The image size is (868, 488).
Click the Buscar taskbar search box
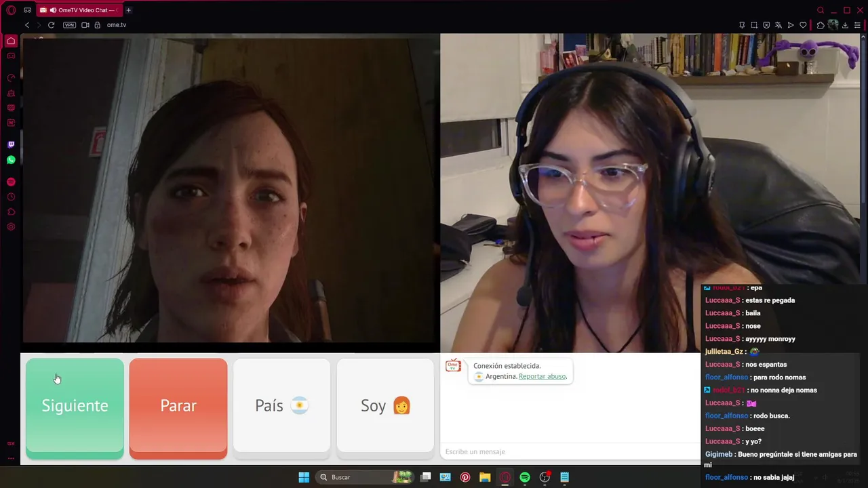[x=366, y=477]
